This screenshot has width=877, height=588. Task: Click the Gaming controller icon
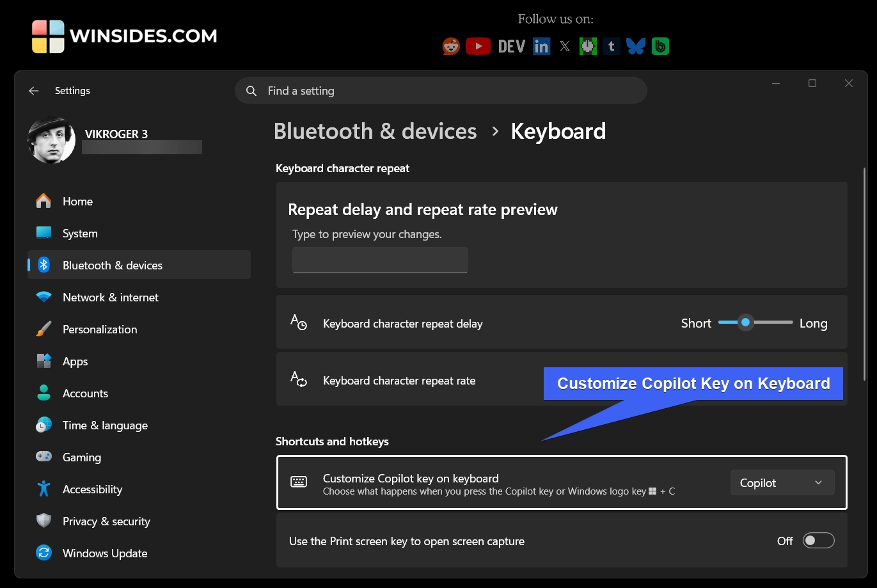43,456
